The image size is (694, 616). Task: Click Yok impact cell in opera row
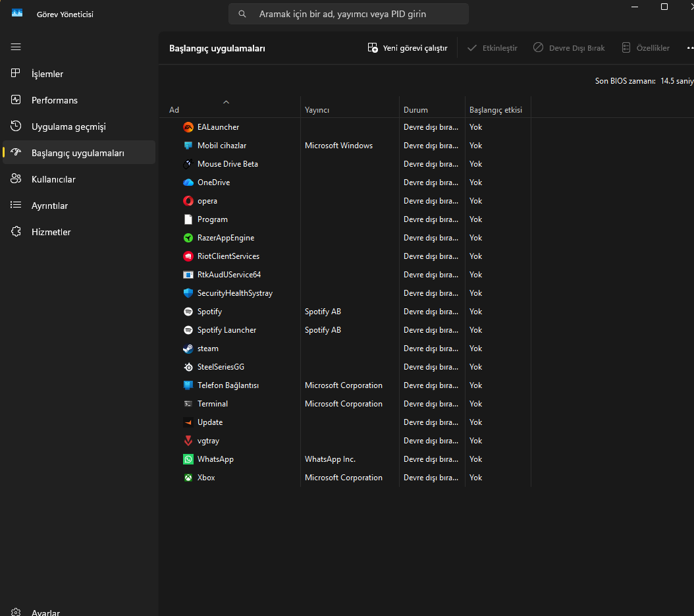click(476, 201)
